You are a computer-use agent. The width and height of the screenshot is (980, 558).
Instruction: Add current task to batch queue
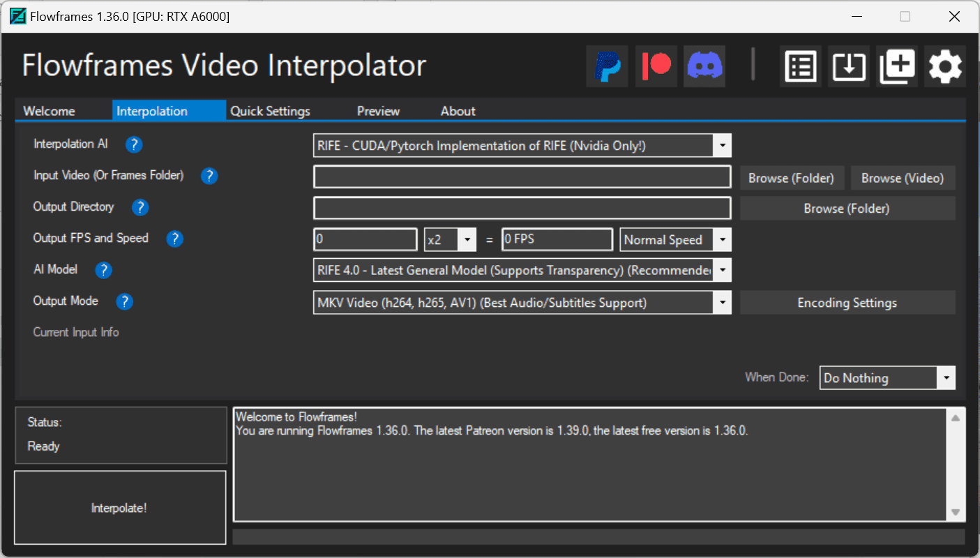(897, 66)
